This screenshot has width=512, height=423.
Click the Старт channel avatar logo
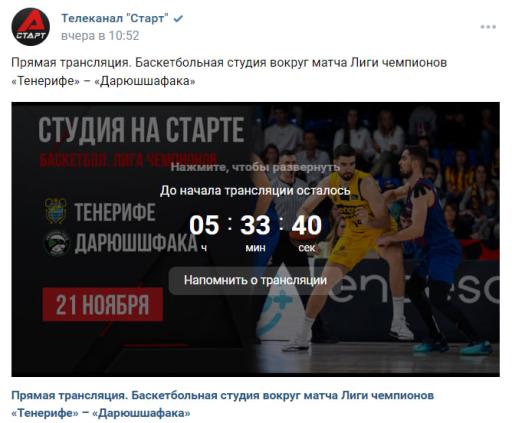tap(30, 27)
